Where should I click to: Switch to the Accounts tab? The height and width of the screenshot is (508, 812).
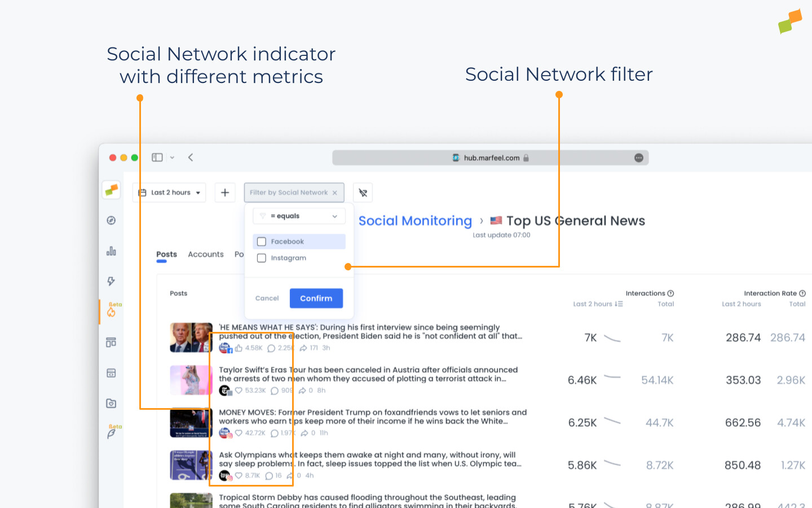click(x=205, y=254)
